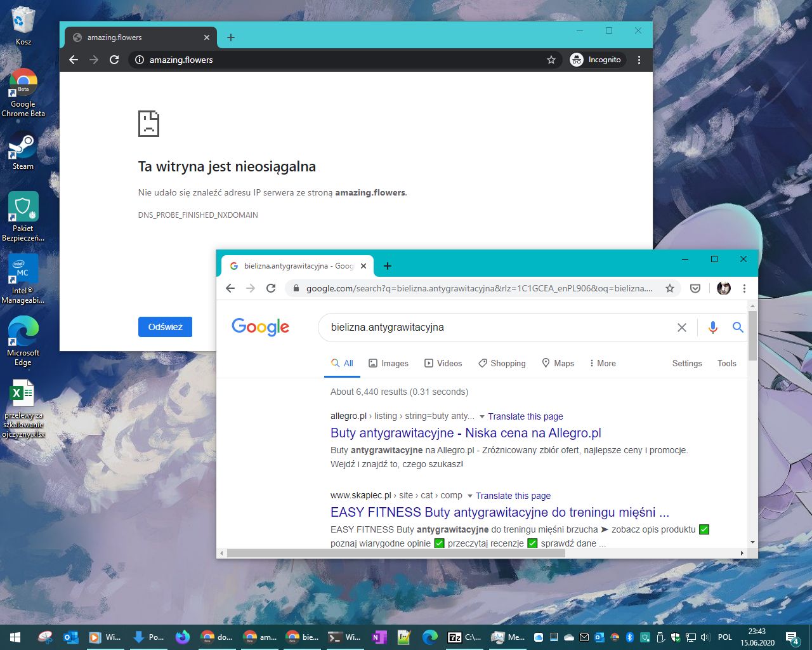
Task: Open the Pakiet Bezpieczeństwa desktop shortcut
Action: pos(23,216)
